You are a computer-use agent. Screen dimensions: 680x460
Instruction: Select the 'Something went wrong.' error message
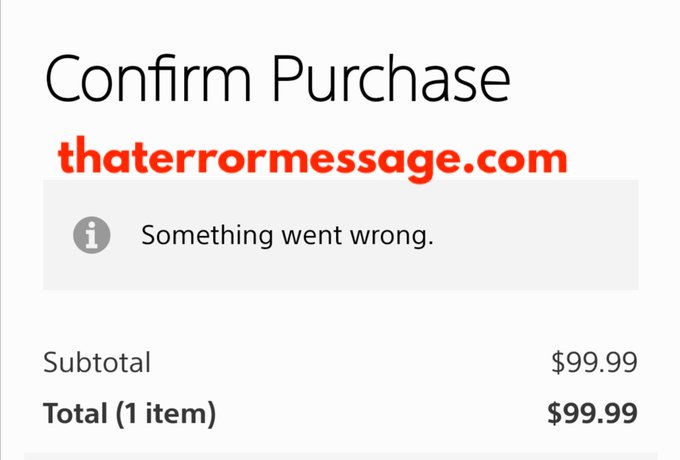tap(287, 236)
